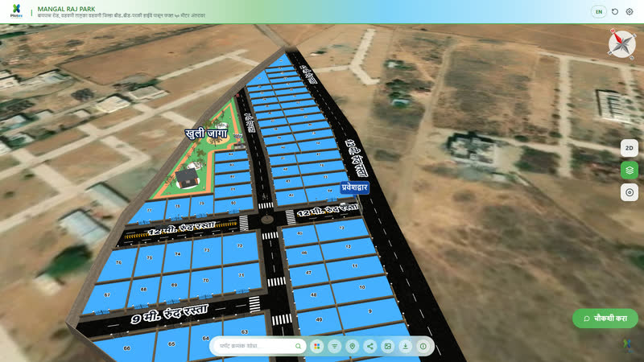
Task: Switch language with the EN button
Action: tap(598, 12)
